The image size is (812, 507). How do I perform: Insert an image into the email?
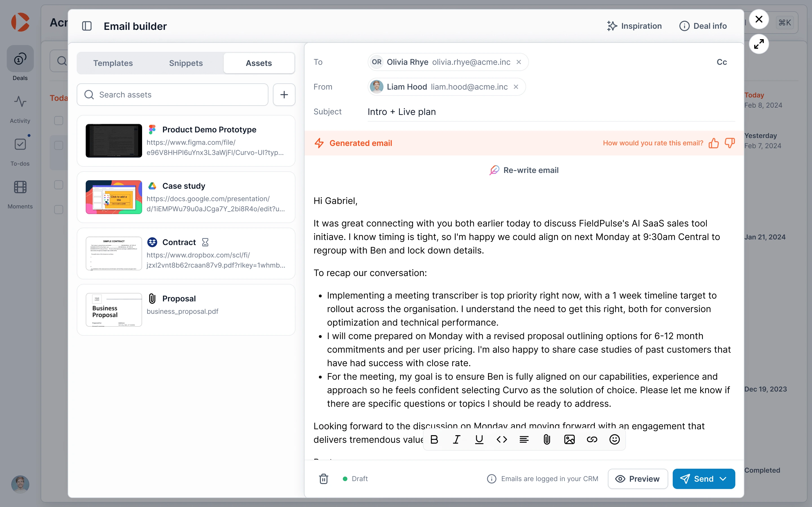[570, 439]
